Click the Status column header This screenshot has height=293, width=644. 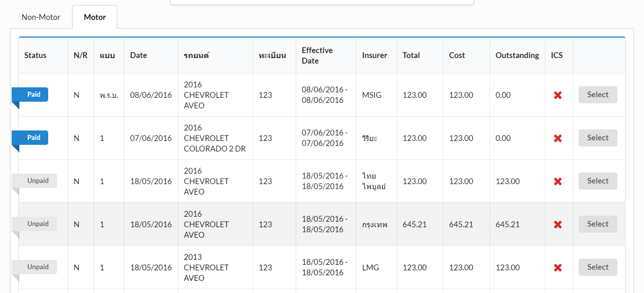(35, 55)
